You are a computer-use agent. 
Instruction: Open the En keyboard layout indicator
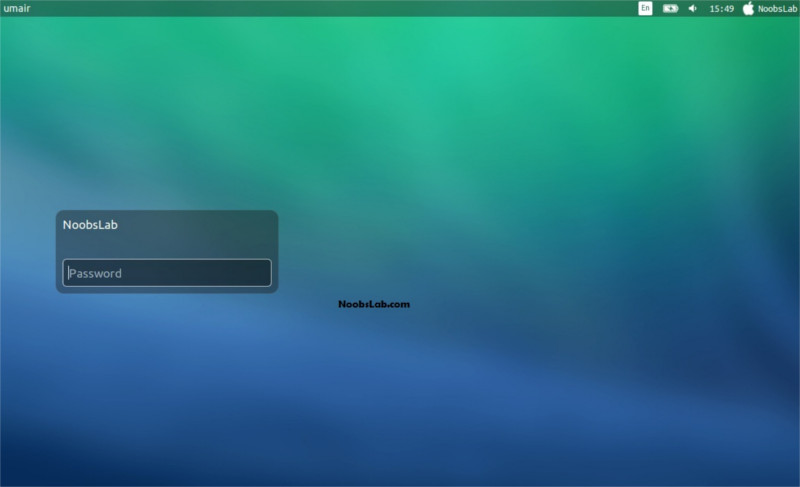click(645, 8)
